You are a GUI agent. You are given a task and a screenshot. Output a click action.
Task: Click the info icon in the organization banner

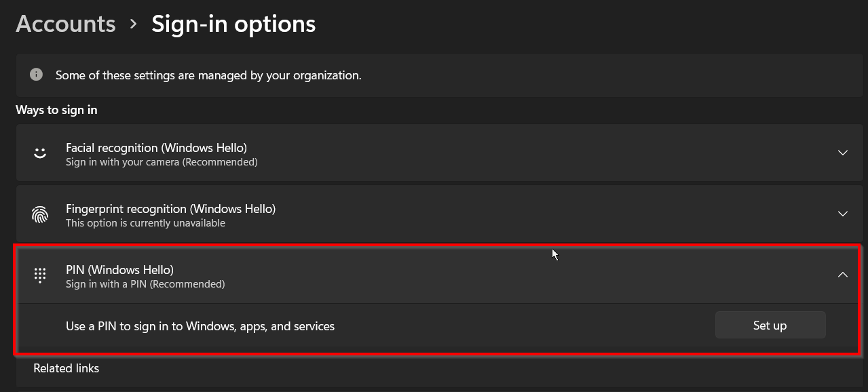(37, 75)
